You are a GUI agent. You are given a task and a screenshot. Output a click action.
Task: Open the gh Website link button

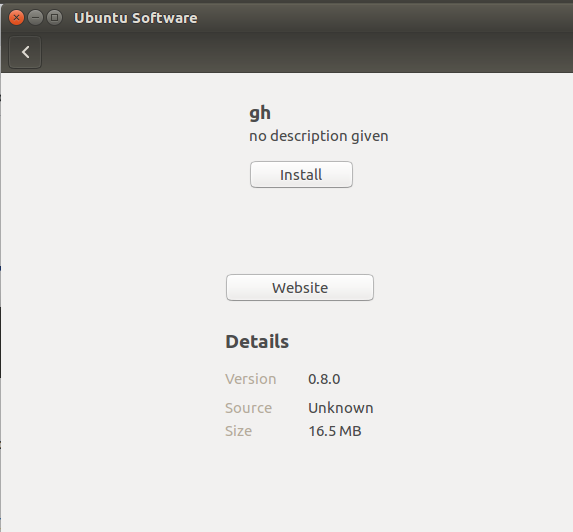(300, 288)
